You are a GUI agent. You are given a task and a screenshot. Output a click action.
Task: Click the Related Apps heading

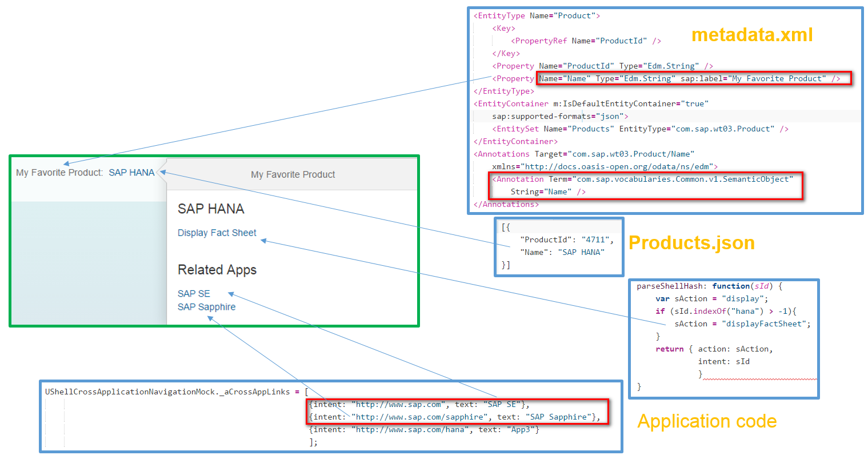point(217,270)
